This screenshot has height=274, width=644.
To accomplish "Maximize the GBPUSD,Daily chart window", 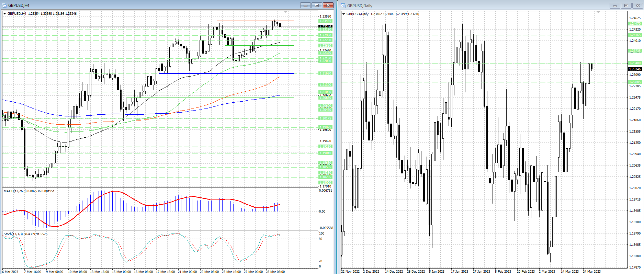I will coord(626,5).
